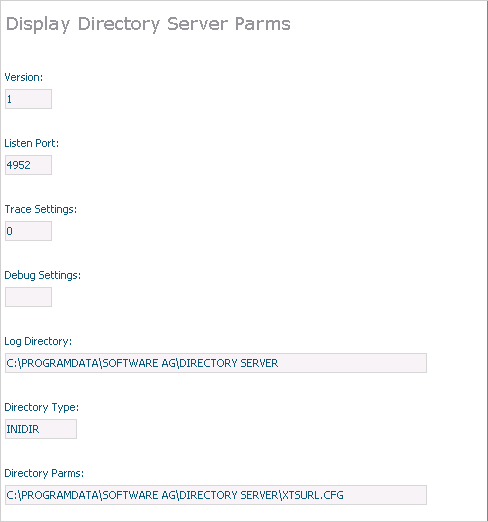Image resolution: width=488 pixels, height=522 pixels.
Task: Click the empty Debug Settings field
Action: point(28,297)
